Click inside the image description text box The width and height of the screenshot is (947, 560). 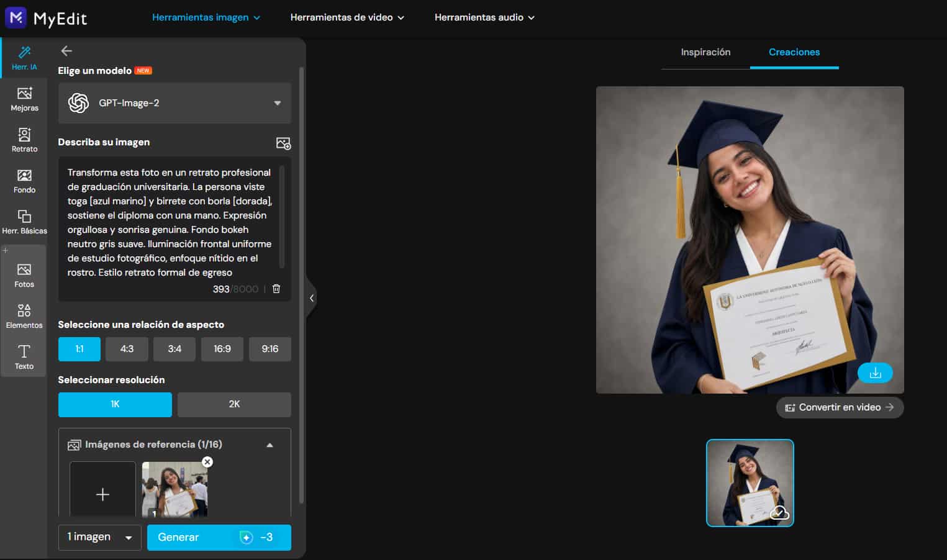point(171,222)
